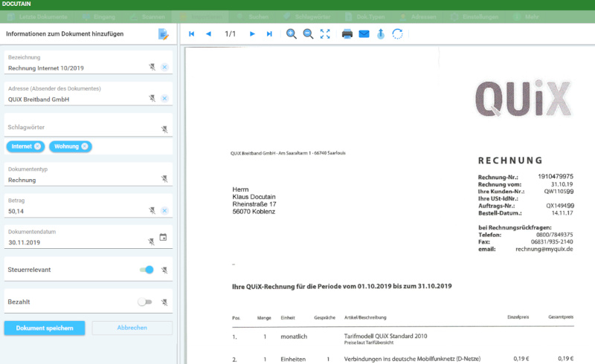595x364 pixels.
Task: Click the RECHNUNG heading in preview
Action: click(510, 160)
